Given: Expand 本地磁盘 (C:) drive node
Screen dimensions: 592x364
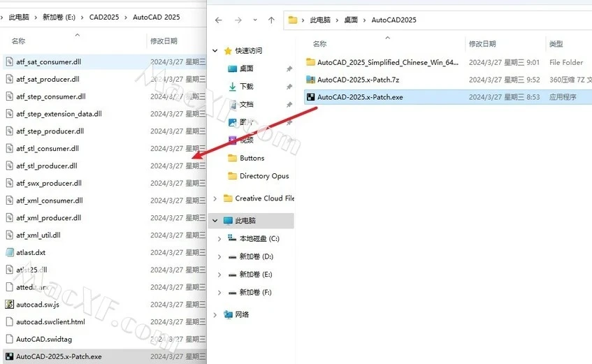Looking at the screenshot, I should (219, 239).
